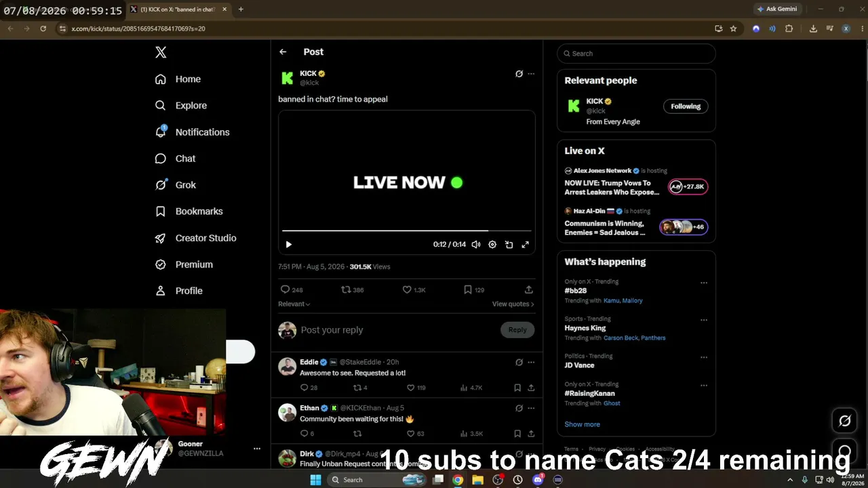Image resolution: width=868 pixels, height=488 pixels.
Task: Open the #RaisingKanan trending topic
Action: (x=590, y=394)
